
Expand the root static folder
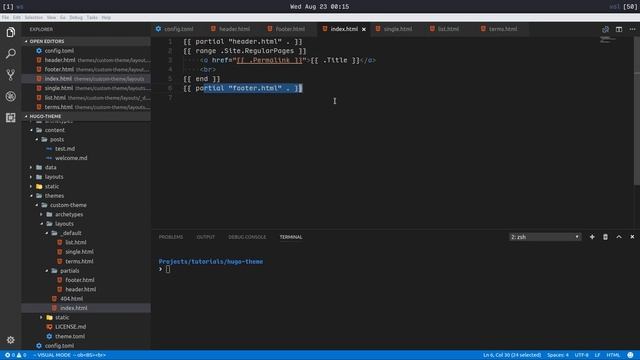(31, 187)
